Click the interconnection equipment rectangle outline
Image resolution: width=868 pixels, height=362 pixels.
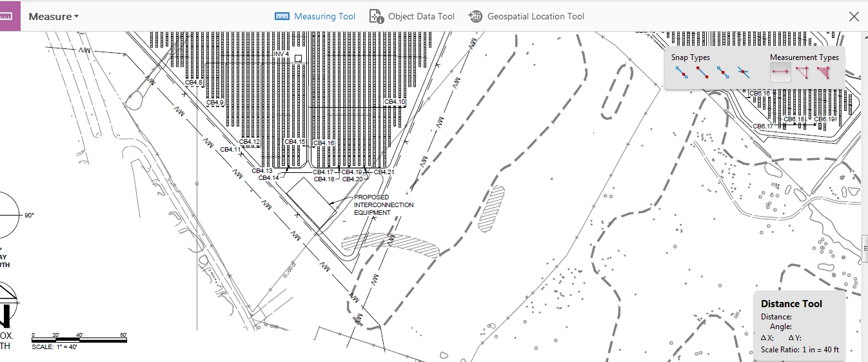311,203
